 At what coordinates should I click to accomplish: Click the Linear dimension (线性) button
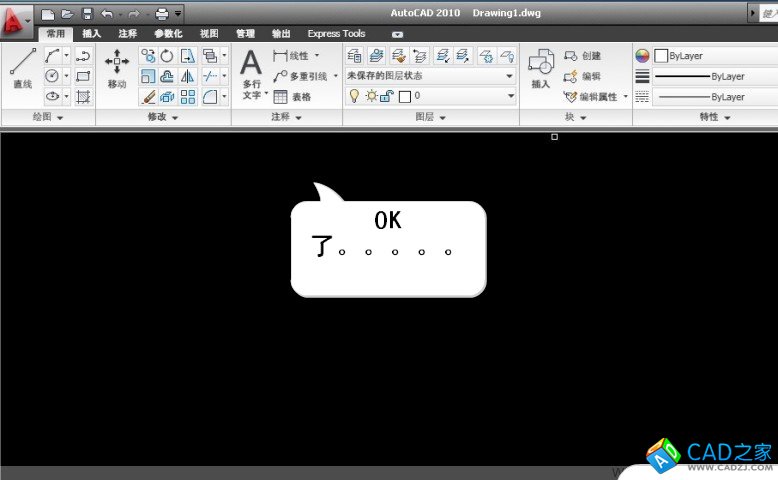(x=291, y=56)
